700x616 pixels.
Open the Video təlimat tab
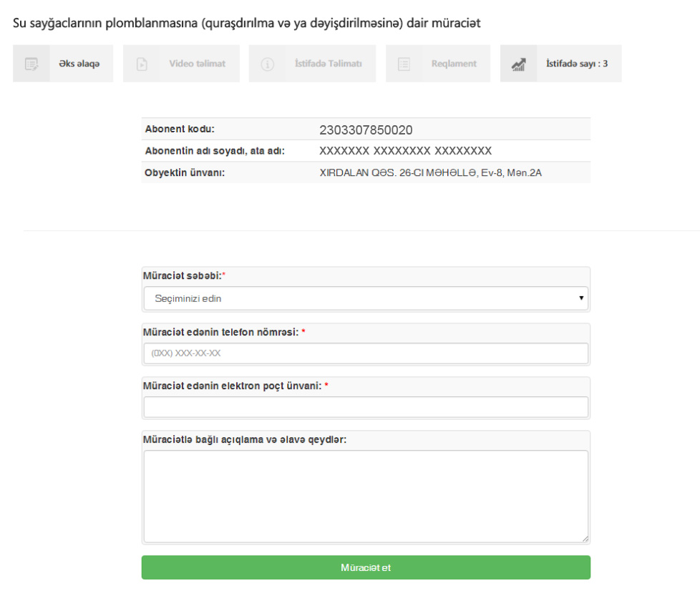point(181,64)
